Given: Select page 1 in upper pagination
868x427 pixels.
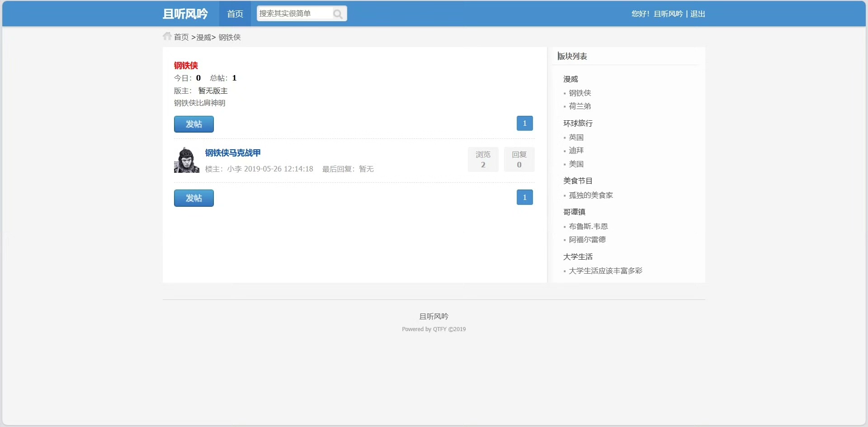Looking at the screenshot, I should click(525, 123).
